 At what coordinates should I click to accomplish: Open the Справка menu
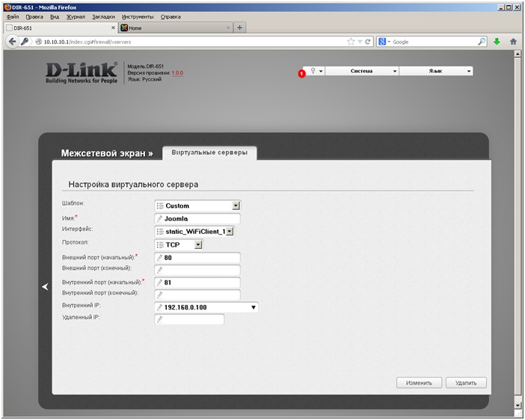pyautogui.click(x=171, y=16)
